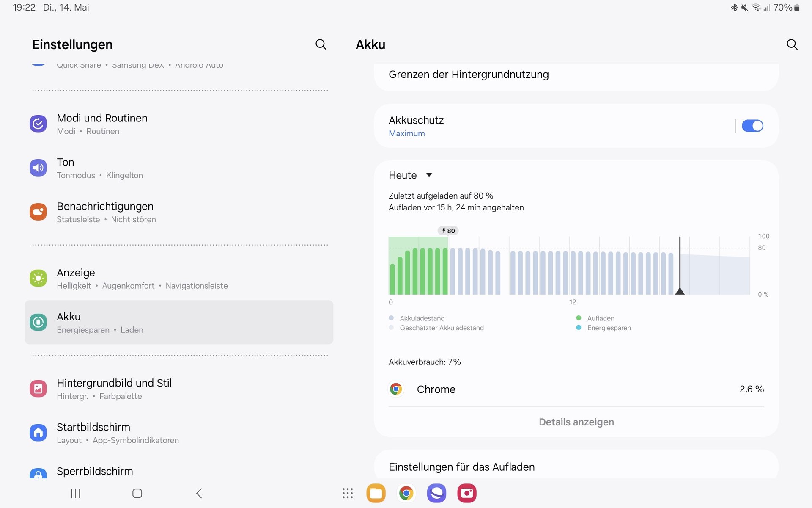Open Sperrbildschirm settings entry

tap(95, 471)
